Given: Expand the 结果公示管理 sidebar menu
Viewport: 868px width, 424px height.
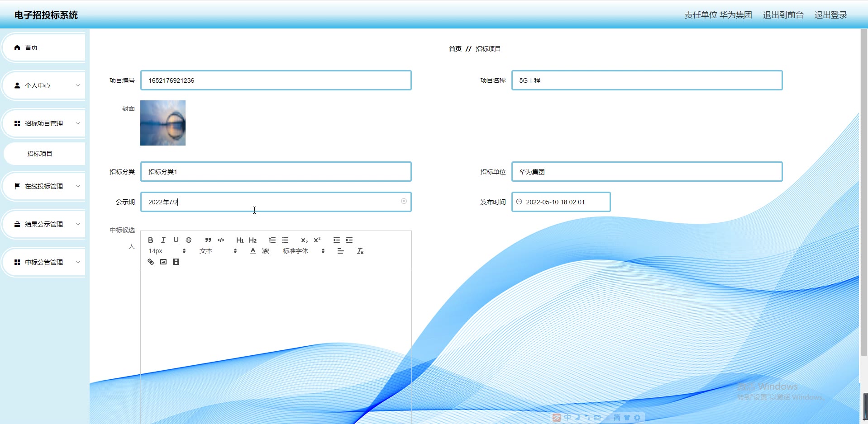Looking at the screenshot, I should click(44, 224).
